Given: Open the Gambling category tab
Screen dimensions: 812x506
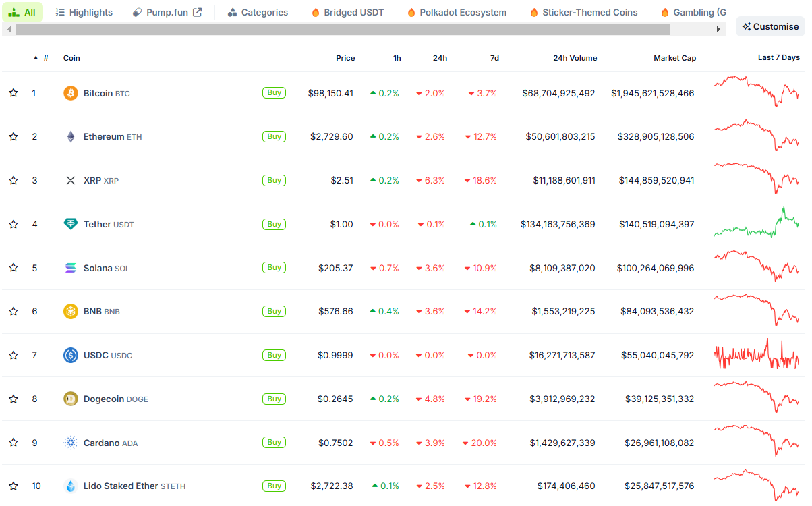Looking at the screenshot, I should [693, 12].
